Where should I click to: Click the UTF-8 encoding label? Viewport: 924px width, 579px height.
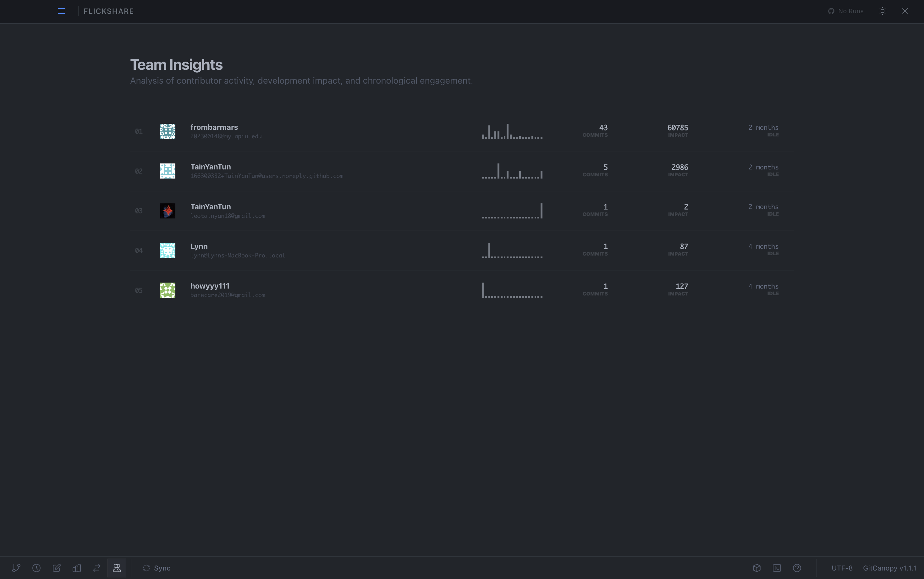[x=842, y=568]
